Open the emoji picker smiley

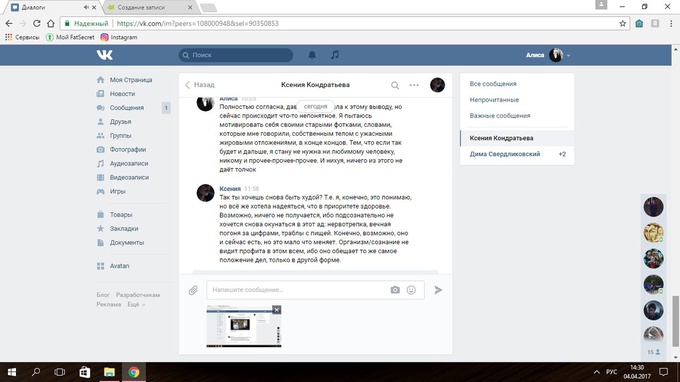click(411, 290)
